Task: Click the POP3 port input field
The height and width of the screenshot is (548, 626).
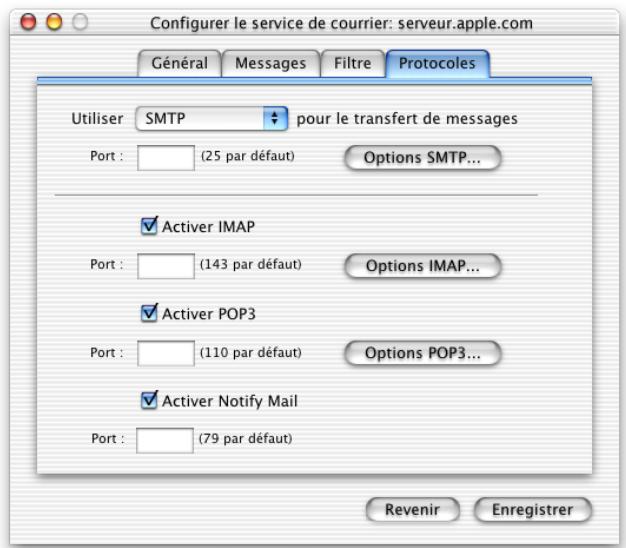Action: click(x=166, y=353)
